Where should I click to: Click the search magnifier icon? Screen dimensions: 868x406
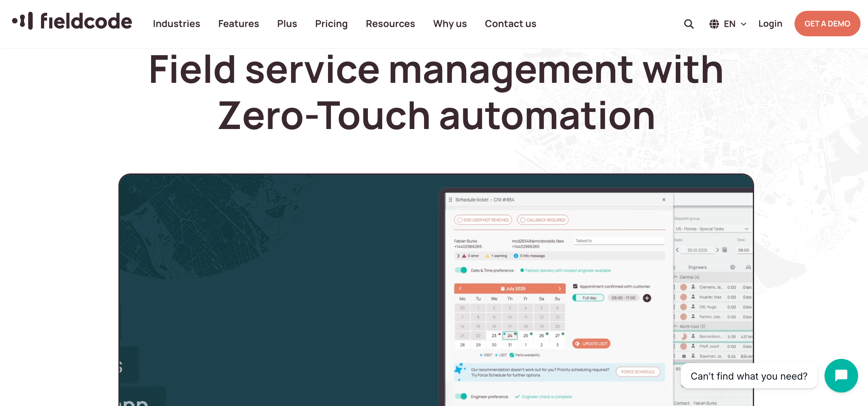[x=689, y=24]
